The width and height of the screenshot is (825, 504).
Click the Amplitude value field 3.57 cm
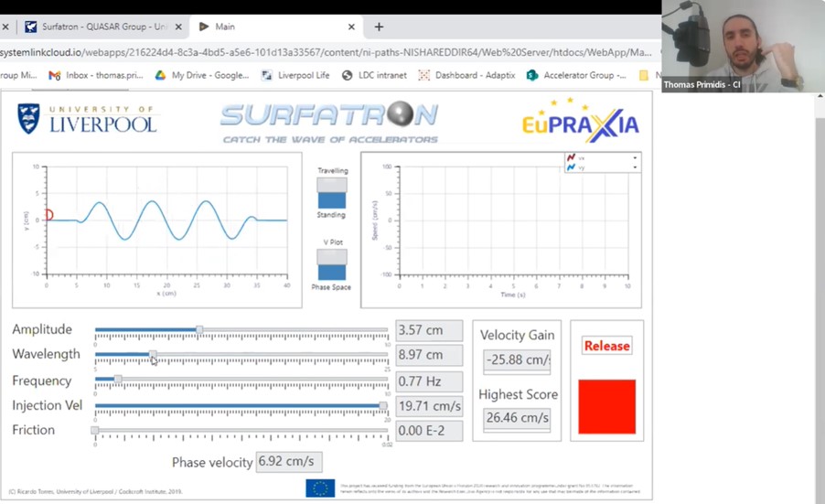tap(429, 330)
